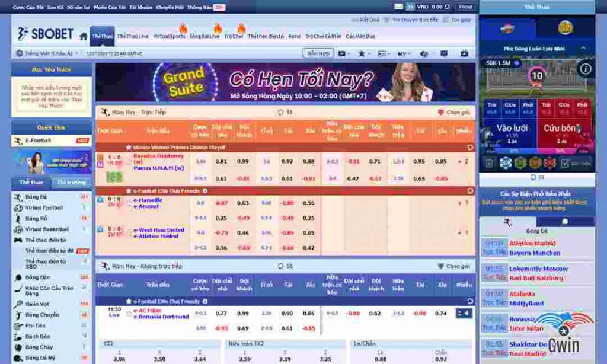
Task: Toggle the favorites star in the odds toolbar
Action: click(362, 53)
